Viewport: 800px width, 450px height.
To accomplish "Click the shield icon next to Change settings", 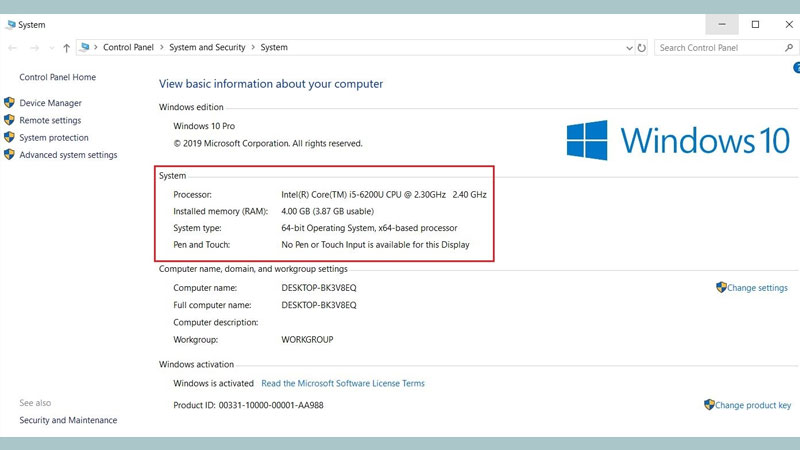I will click(x=721, y=288).
